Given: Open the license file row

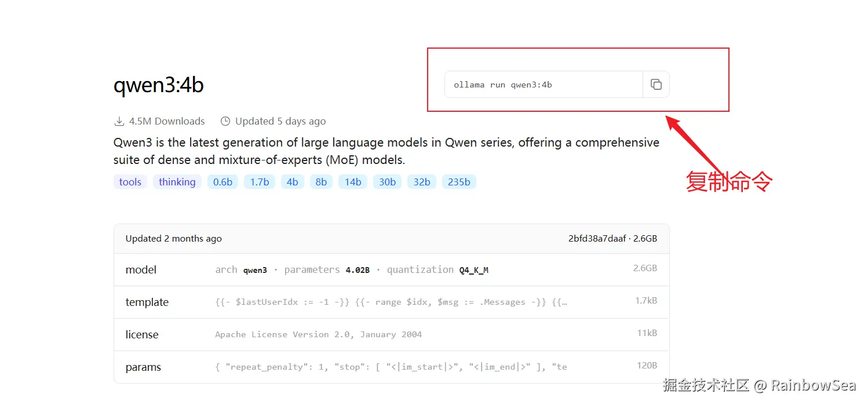Looking at the screenshot, I should 391,335.
